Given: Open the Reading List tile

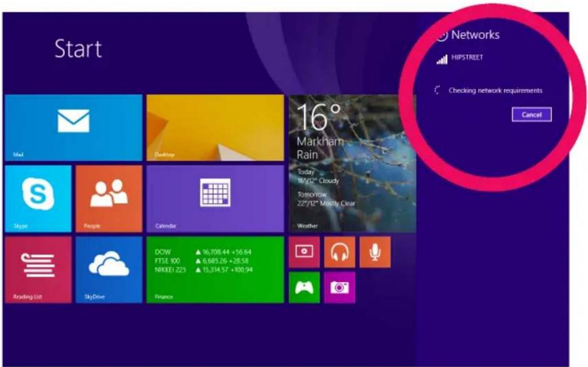Looking at the screenshot, I should (x=38, y=270).
